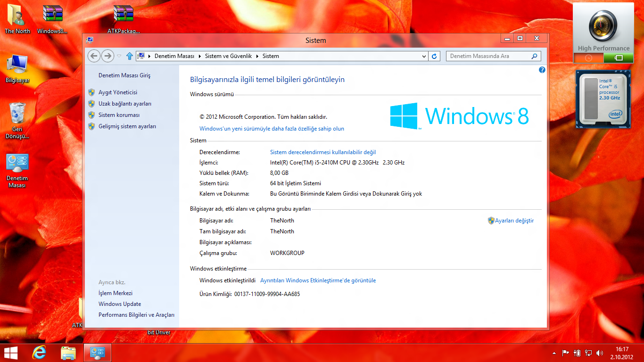Click the computer icon in the address bar
Viewport: 644px width, 362px height.
pyautogui.click(x=140, y=56)
